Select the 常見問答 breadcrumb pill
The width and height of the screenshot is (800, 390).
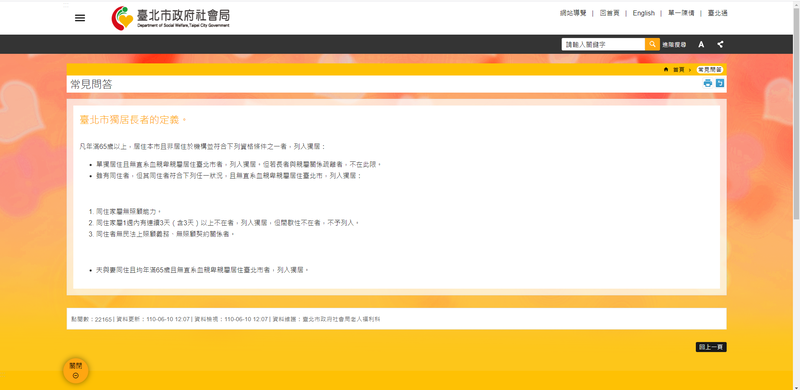710,69
